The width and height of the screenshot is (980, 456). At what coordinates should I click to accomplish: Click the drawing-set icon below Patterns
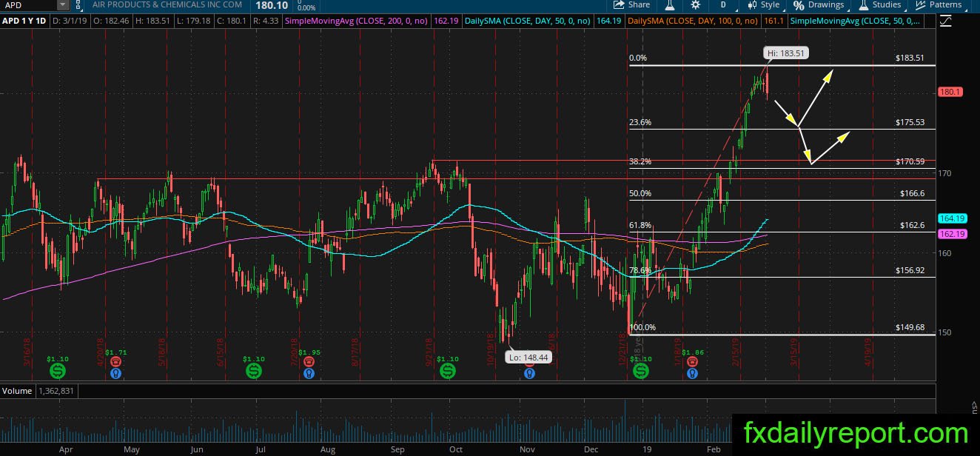[945, 21]
